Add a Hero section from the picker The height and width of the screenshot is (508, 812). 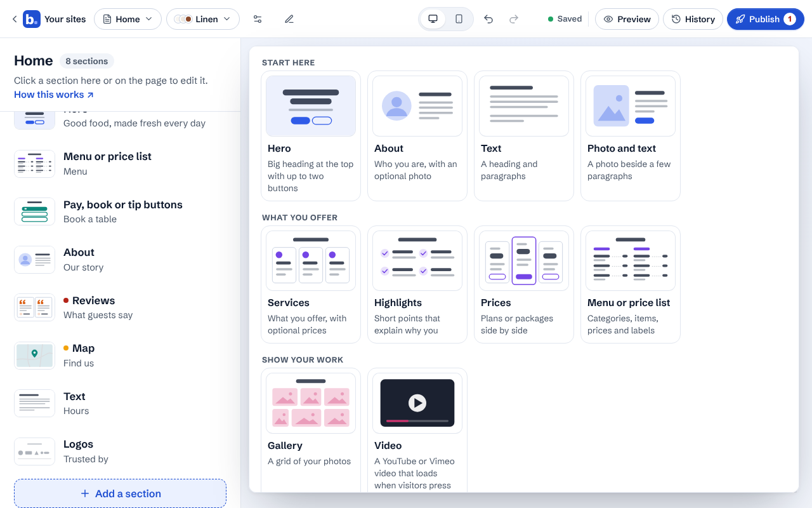click(x=311, y=136)
